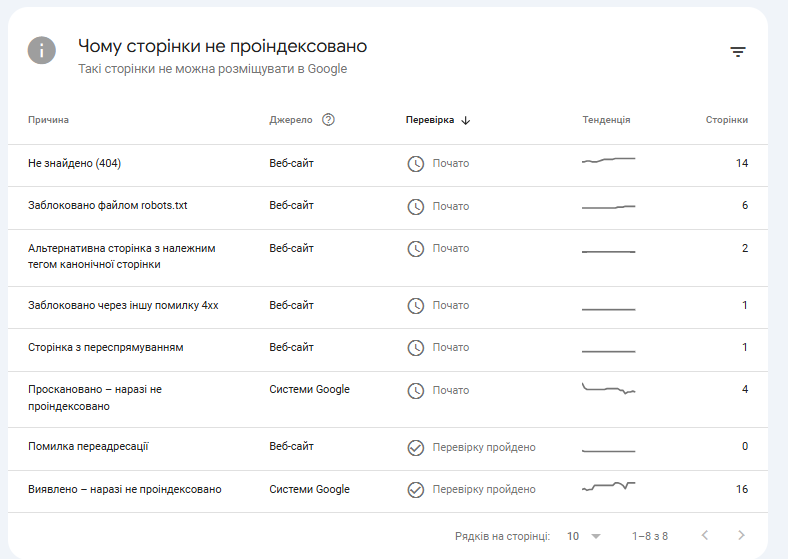This screenshot has width=788, height=559.
Task: Click the clock icon in robots.txt row
Action: tap(416, 206)
